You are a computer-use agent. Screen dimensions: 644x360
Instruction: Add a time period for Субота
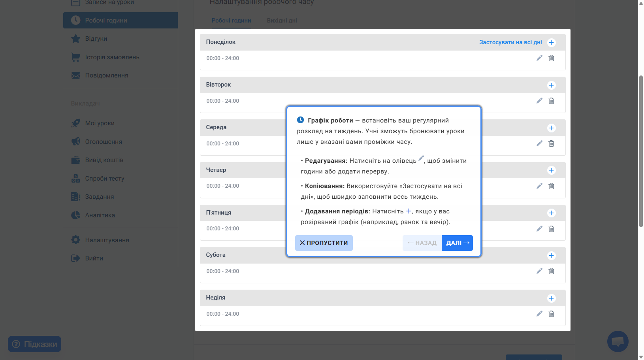[551, 256]
